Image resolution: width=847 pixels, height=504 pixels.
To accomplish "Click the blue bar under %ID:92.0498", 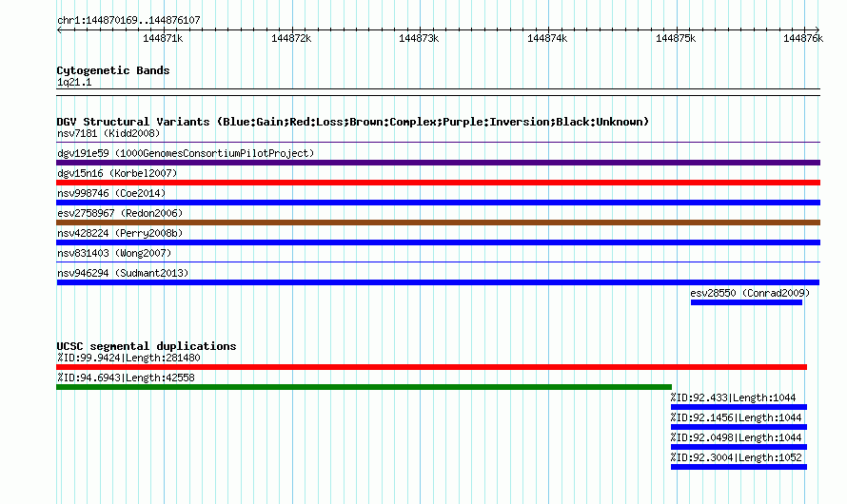I will pos(739,447).
